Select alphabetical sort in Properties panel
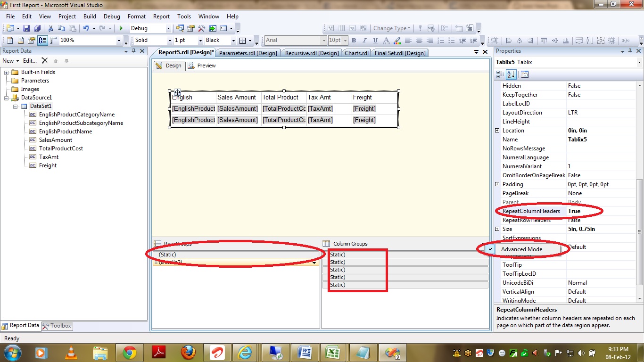Screen dimensions: 644x362 click(x=512, y=74)
